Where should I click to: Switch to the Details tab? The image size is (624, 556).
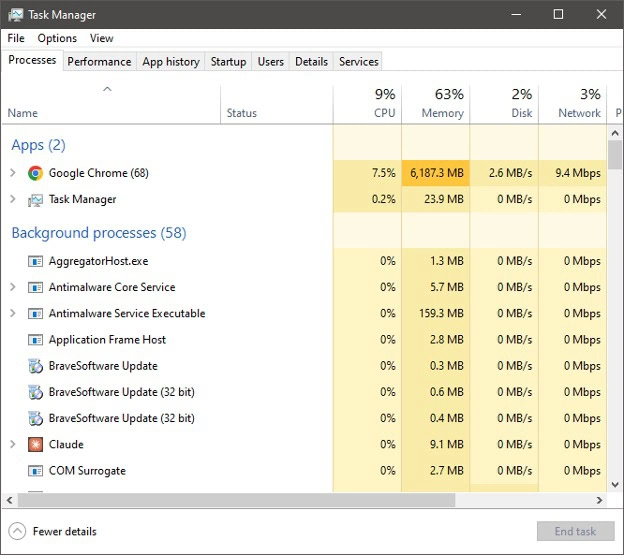click(x=312, y=62)
